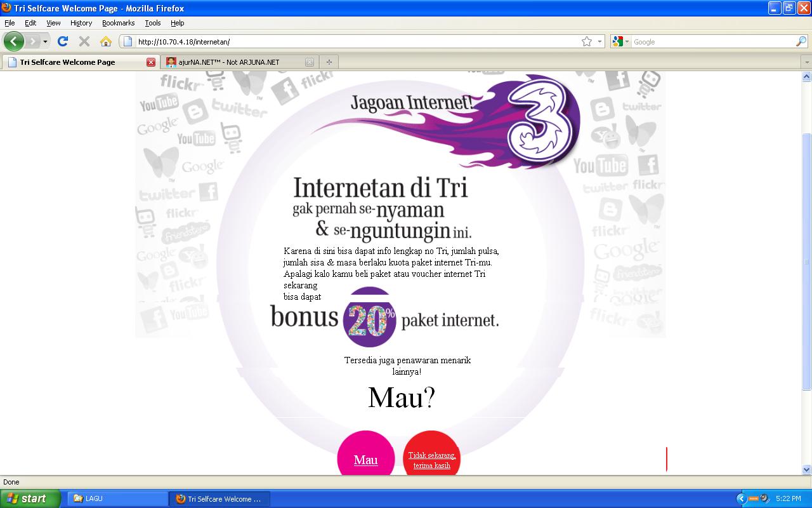
Task: Click the Firefox Tri Selfcare taskbar button
Action: coord(220,499)
